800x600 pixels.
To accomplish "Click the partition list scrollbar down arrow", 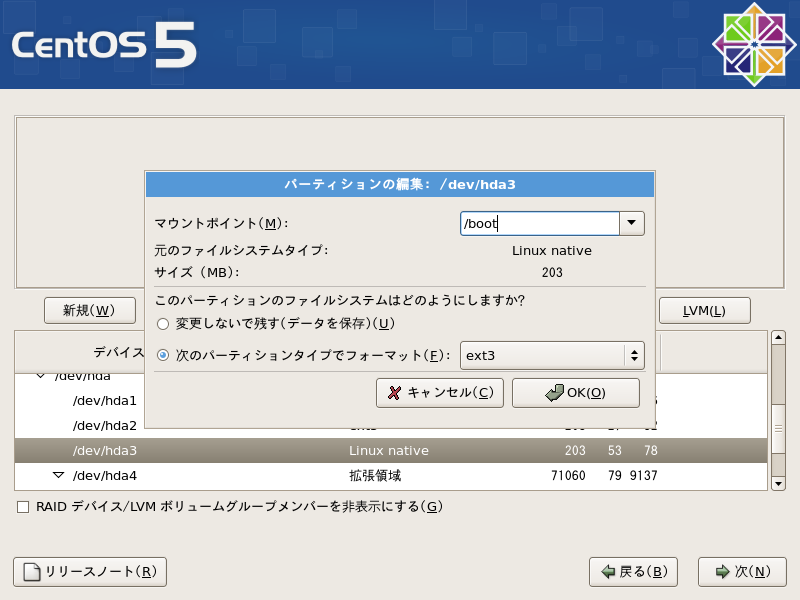I will [x=779, y=483].
